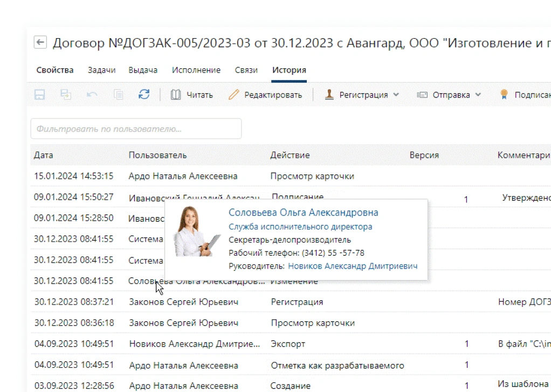This screenshot has width=551, height=392.
Task: Open the document with the Читать button
Action: (x=192, y=95)
